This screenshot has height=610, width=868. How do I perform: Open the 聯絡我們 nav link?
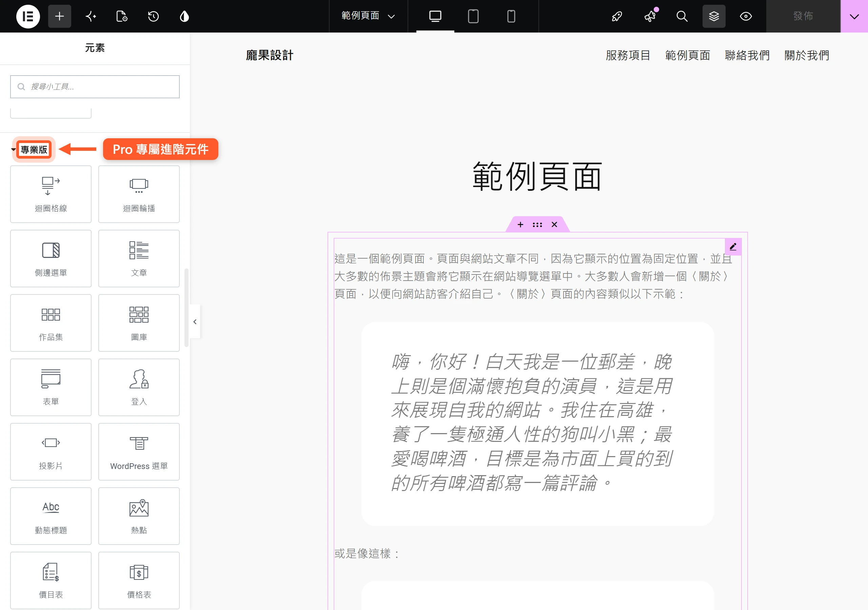[747, 56]
